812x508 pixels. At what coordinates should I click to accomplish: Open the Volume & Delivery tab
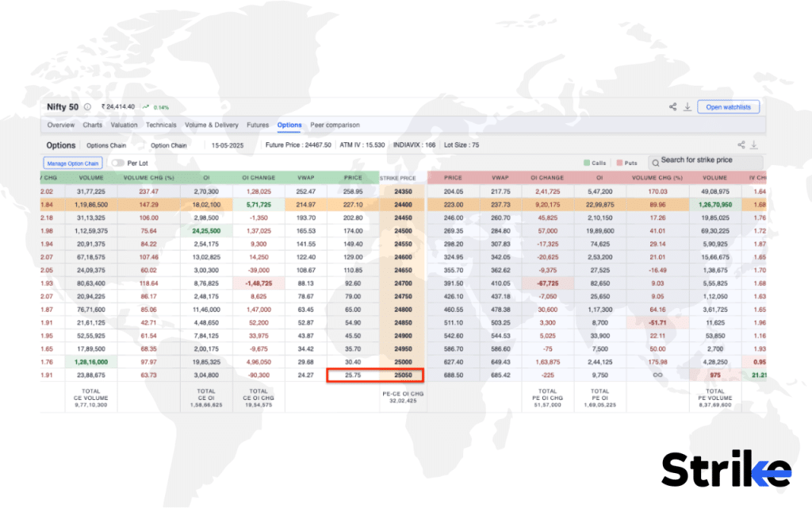(x=211, y=125)
